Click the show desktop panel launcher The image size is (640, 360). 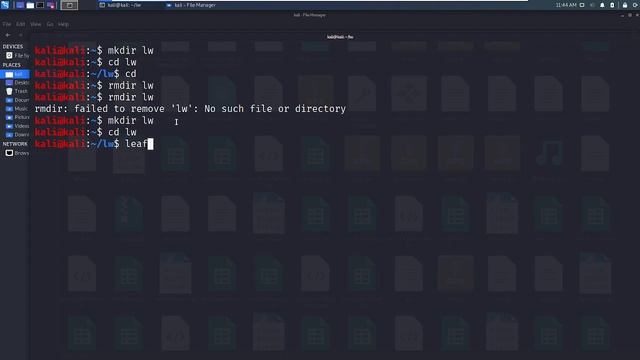pos(20,5)
